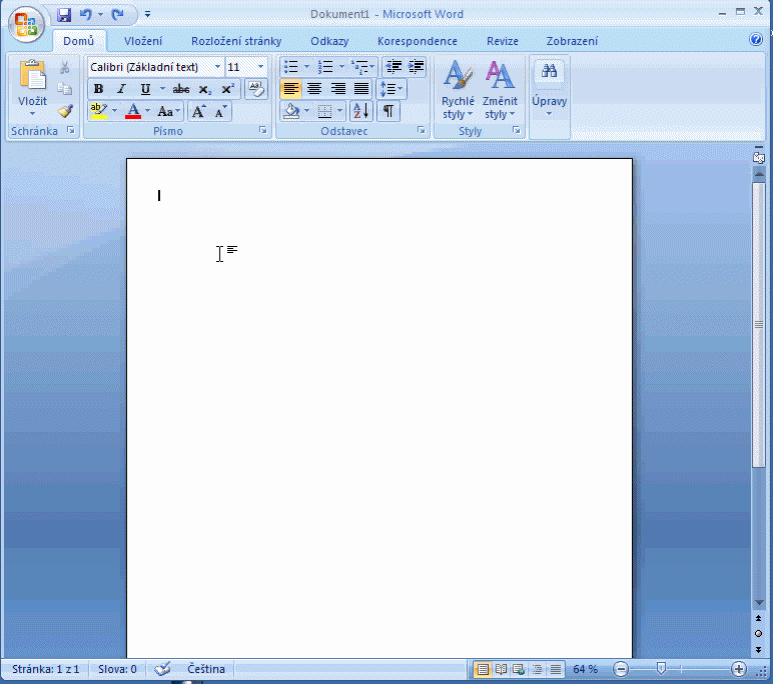Click the Sort A-Z icon
Image resolution: width=773 pixels, height=685 pixels.
(x=361, y=111)
